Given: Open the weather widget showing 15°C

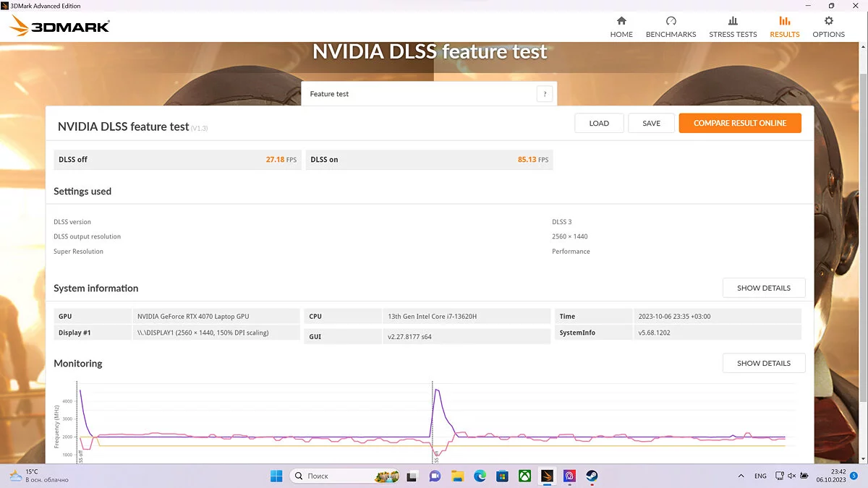Looking at the screenshot, I should point(38,476).
